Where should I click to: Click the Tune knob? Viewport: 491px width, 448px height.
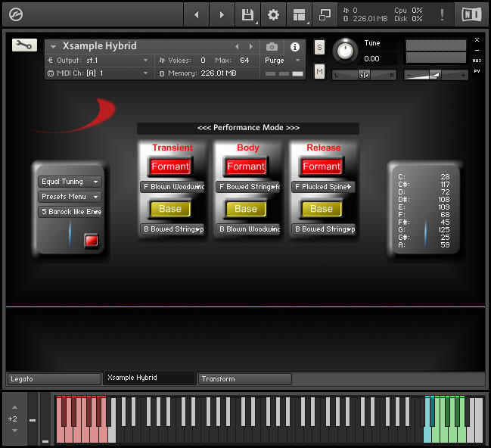[346, 51]
